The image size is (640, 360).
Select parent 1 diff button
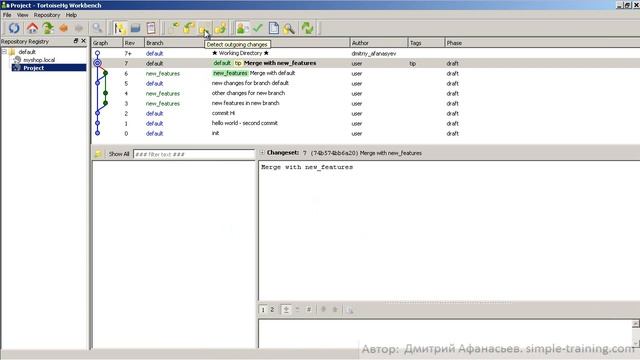point(263,310)
